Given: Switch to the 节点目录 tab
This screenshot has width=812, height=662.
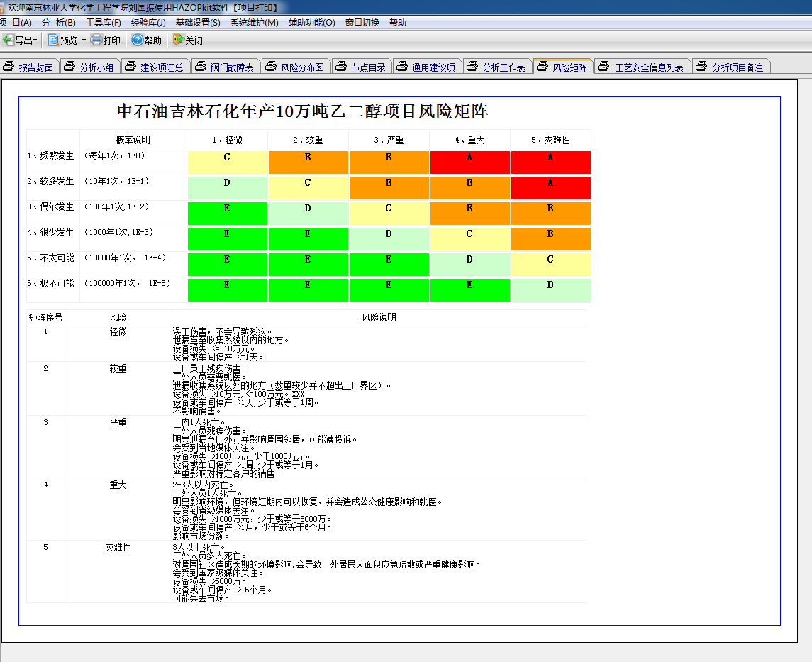Looking at the screenshot, I should coord(362,67).
